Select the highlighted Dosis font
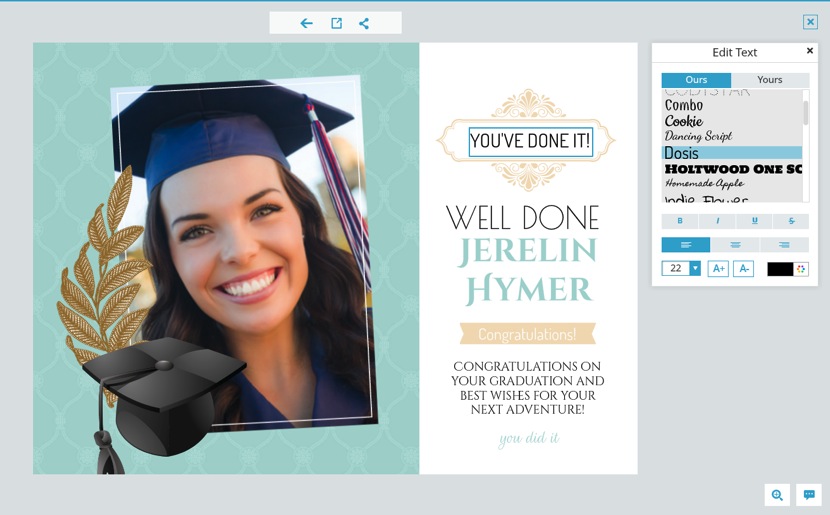 pyautogui.click(x=732, y=153)
